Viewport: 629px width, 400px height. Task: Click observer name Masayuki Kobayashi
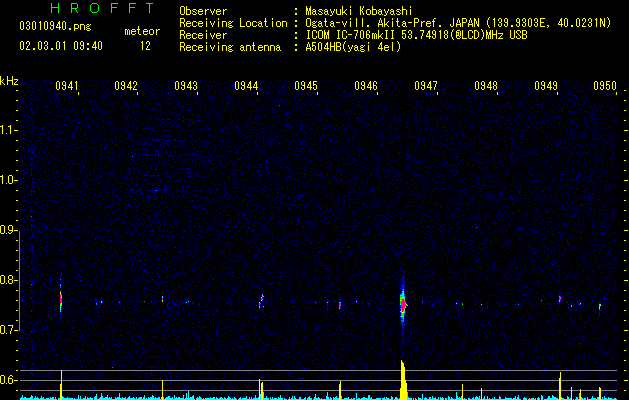(359, 11)
